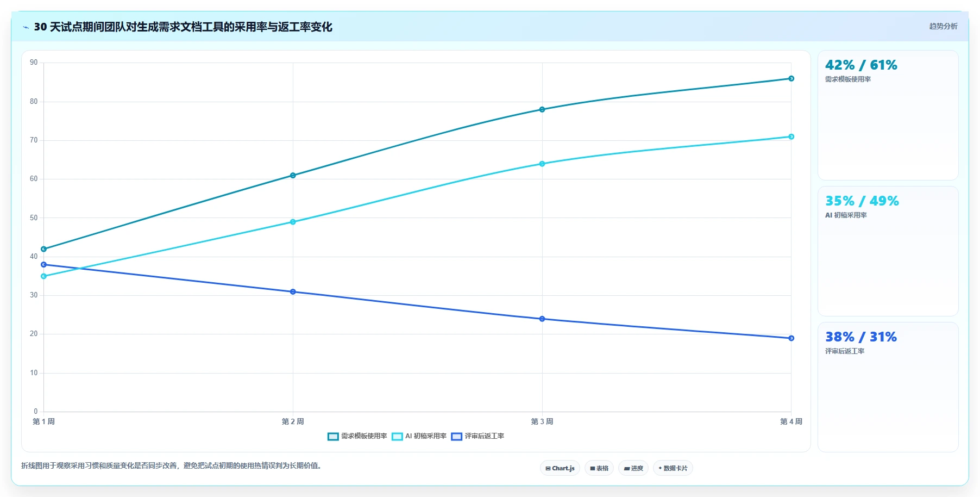Open the 表格 chip
980x497 pixels.
[x=599, y=468]
